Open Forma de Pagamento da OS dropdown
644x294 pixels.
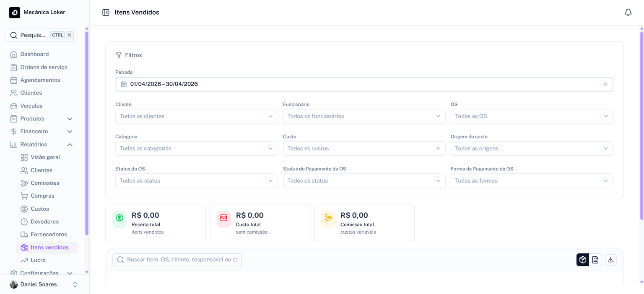point(532,181)
